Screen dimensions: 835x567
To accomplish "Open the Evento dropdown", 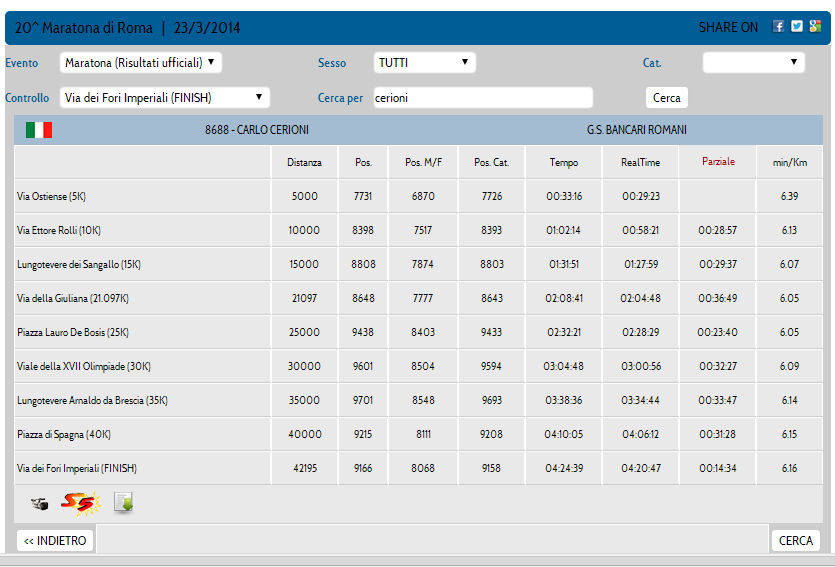I will point(141,63).
